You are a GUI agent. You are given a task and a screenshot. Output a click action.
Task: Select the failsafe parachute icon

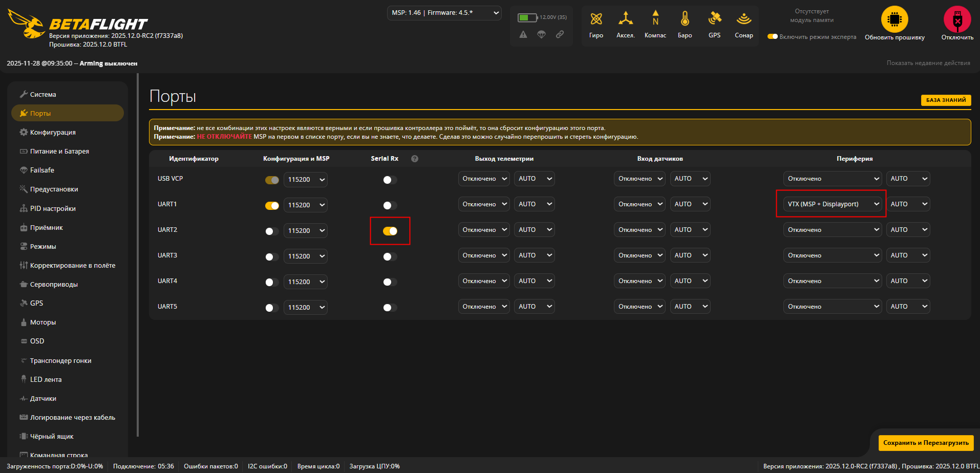(x=541, y=34)
